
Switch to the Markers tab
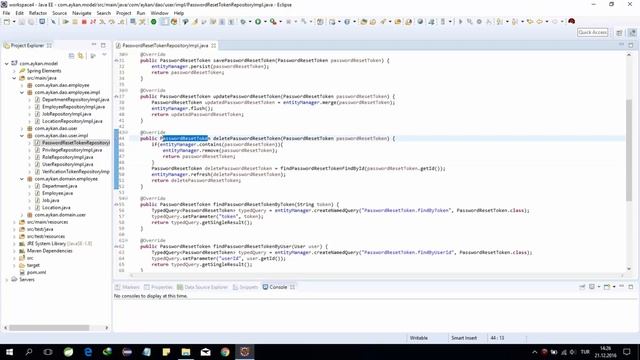click(127, 287)
